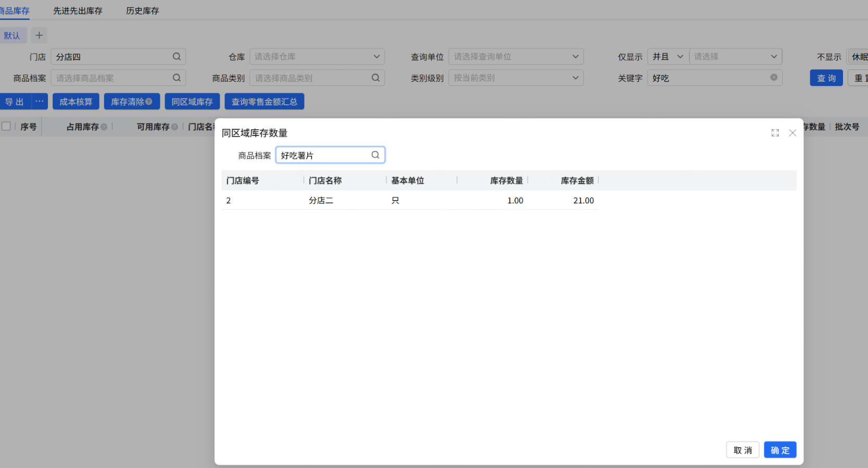Close the 同区域库存数量 dialog
The width and height of the screenshot is (868, 468).
pos(792,133)
